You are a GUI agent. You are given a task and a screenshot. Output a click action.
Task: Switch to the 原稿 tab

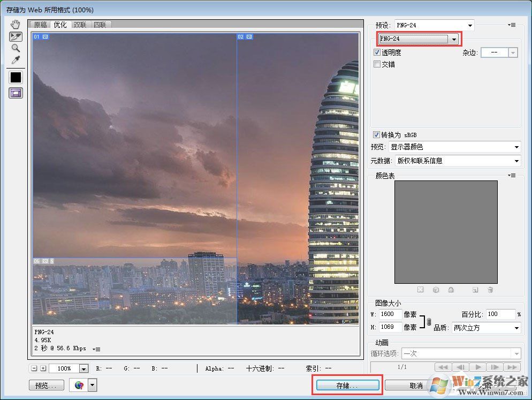point(41,25)
